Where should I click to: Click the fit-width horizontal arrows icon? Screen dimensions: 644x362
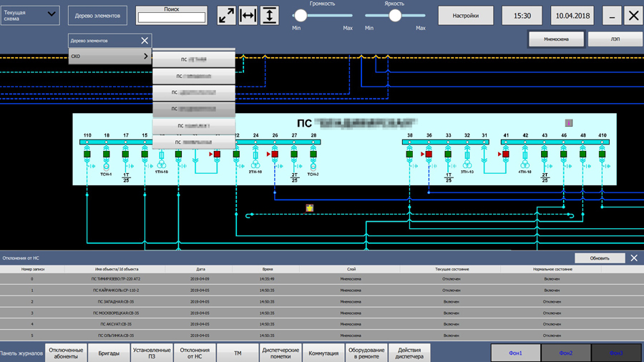pos(248,16)
